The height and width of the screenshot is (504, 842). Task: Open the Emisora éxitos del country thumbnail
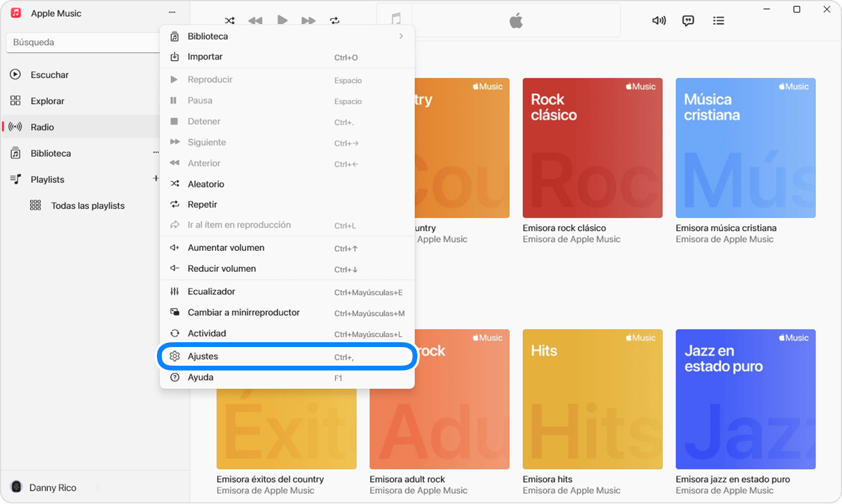[x=286, y=429]
